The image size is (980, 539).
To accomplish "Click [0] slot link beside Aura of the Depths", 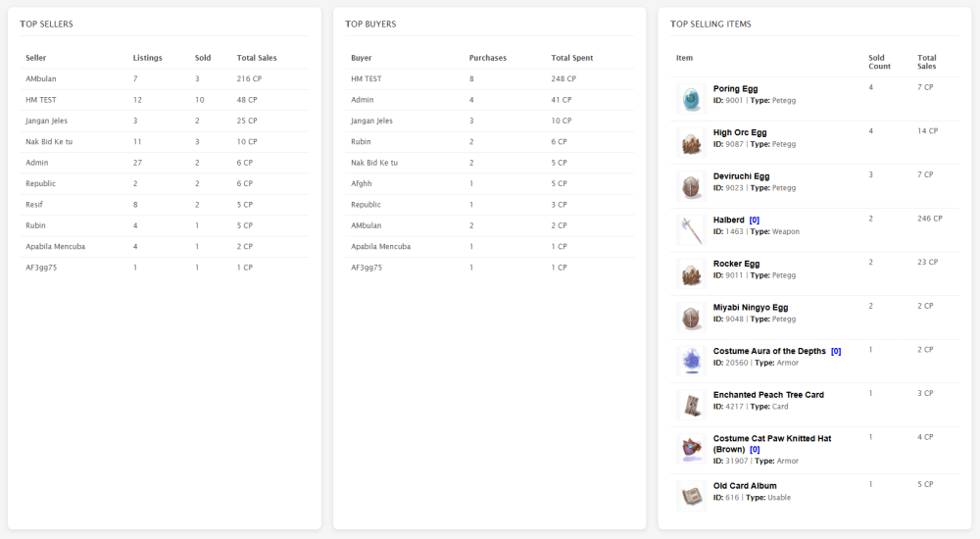I will pyautogui.click(x=836, y=352).
